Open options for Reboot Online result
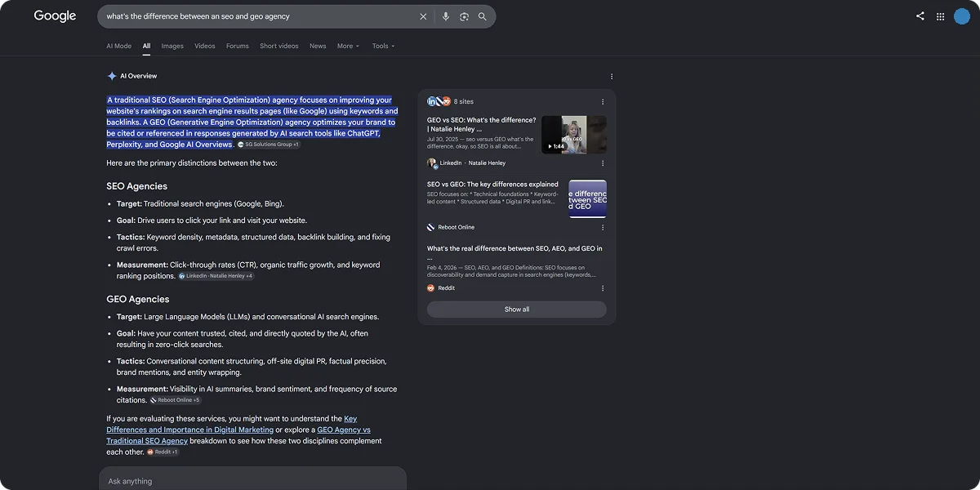The image size is (980, 490). (603, 227)
